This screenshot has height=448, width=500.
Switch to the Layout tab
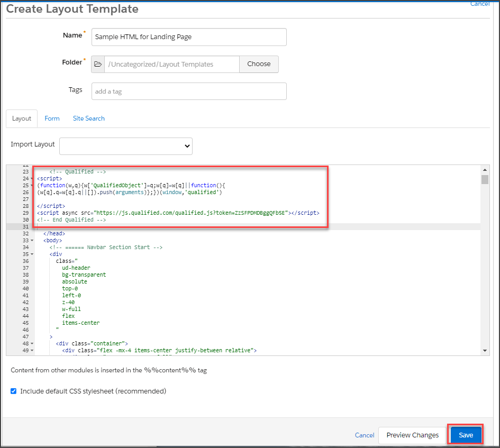tap(22, 118)
